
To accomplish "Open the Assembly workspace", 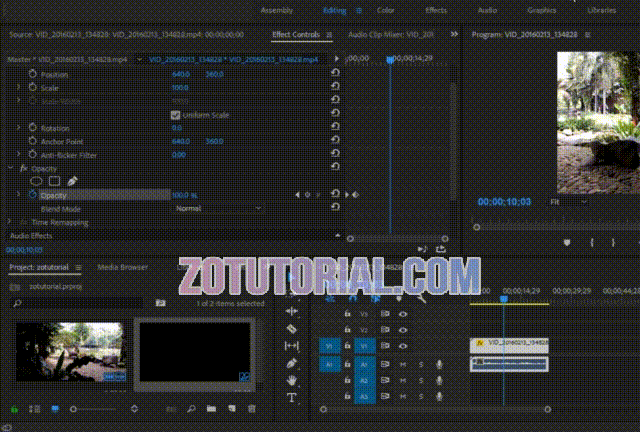I will point(277,10).
